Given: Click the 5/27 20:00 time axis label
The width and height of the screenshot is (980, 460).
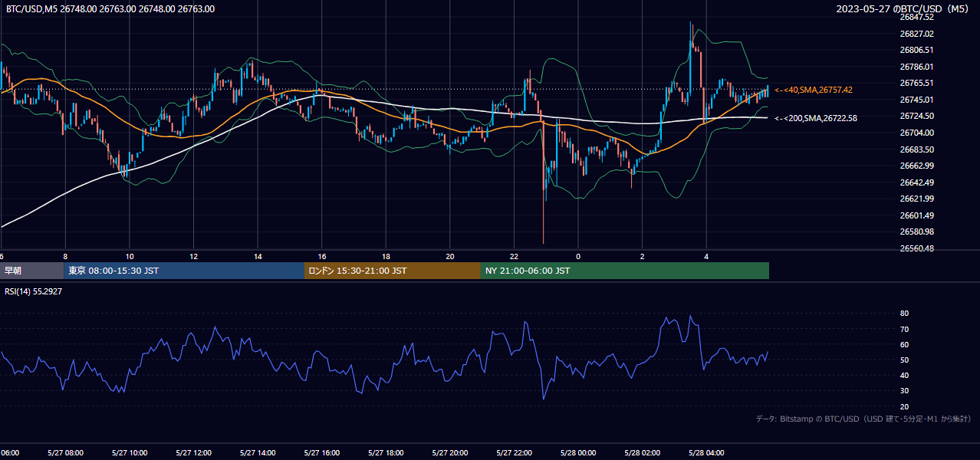Looking at the screenshot, I should 450,453.
